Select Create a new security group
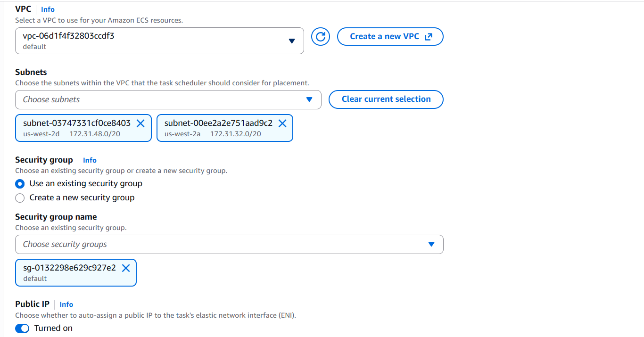Image resolution: width=644 pixels, height=337 pixels. point(20,198)
